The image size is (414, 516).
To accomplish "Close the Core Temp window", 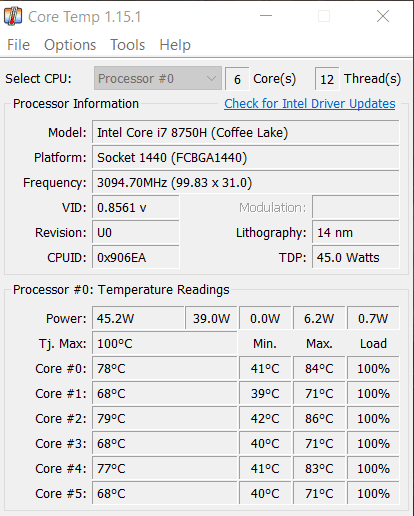I will pyautogui.click(x=383, y=16).
